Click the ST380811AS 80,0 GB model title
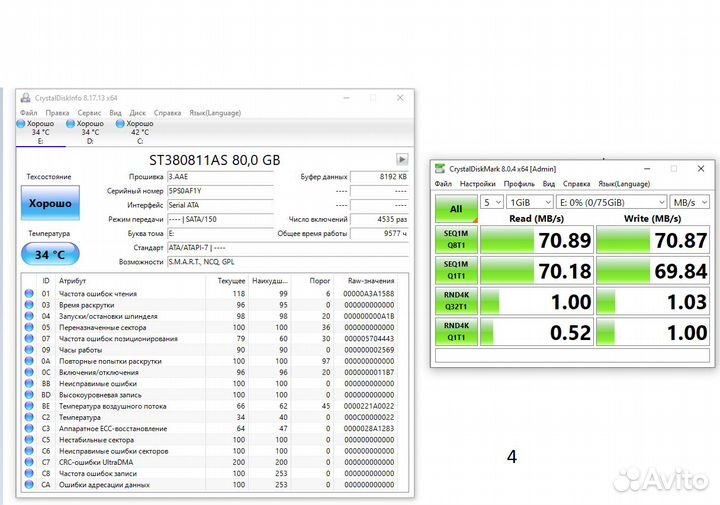The height and width of the screenshot is (505, 720). click(x=214, y=160)
